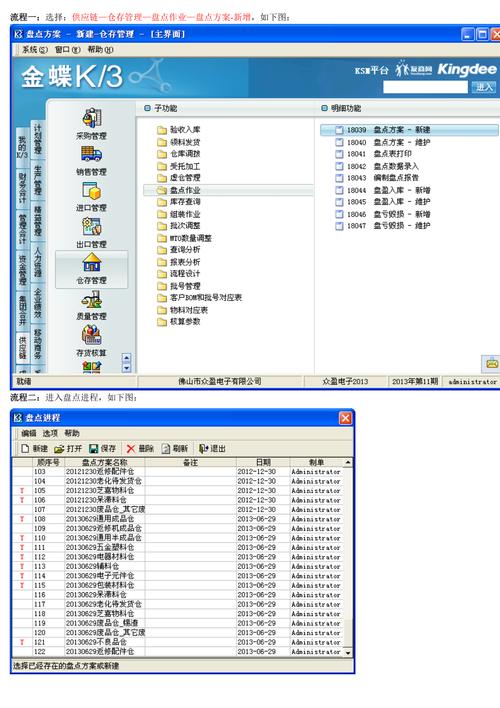Open the 编辑 menu in 盘点进程

coord(28,433)
